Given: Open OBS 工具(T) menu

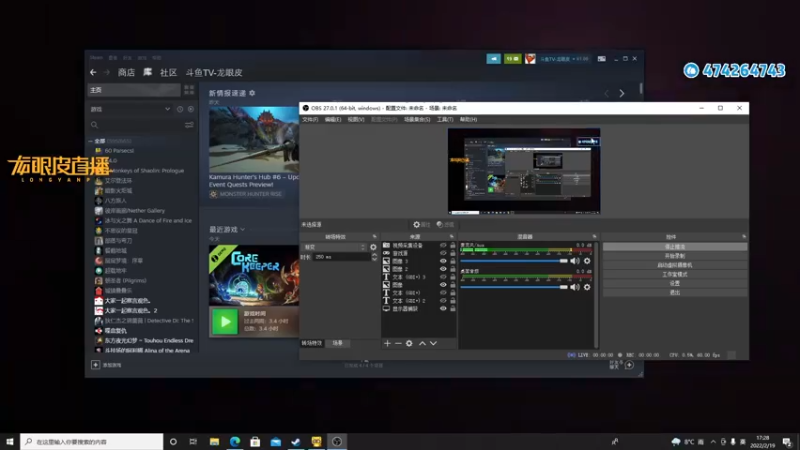Looking at the screenshot, I should pyautogui.click(x=445, y=119).
